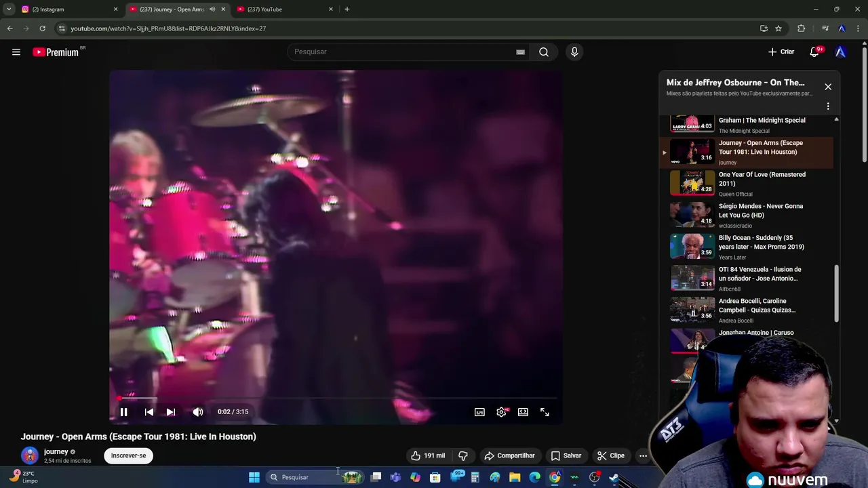Save the video via Salvar
The height and width of the screenshot is (488, 868).
pos(566,455)
